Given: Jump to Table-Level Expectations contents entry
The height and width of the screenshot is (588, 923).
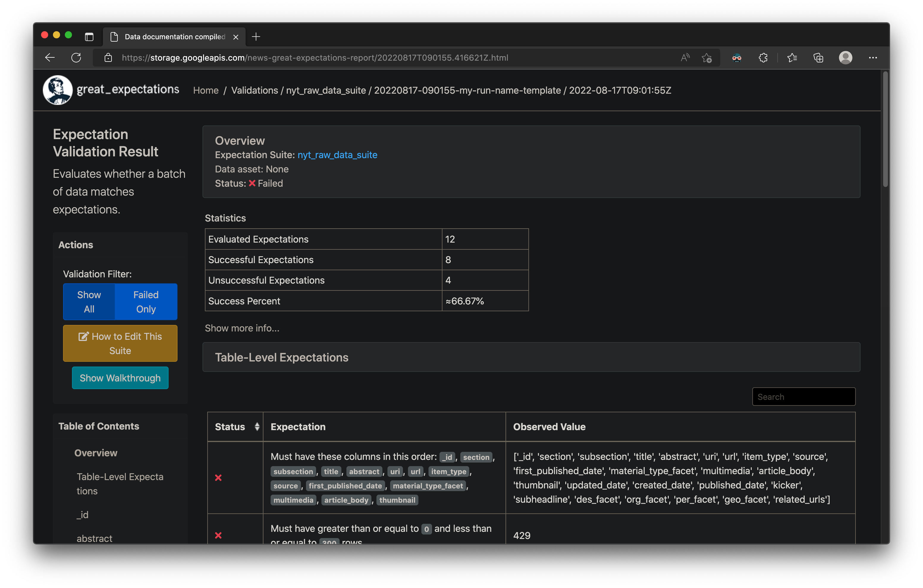Looking at the screenshot, I should 120,484.
